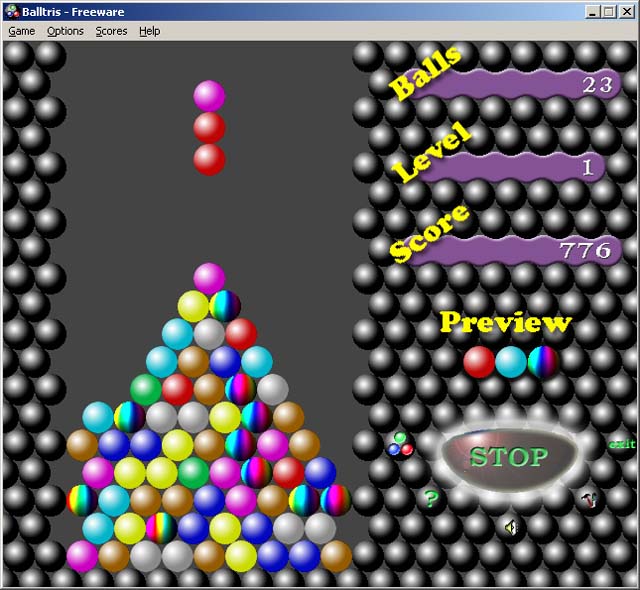640x590 pixels.
Task: Click the yellow Level label
Action: pyautogui.click(x=432, y=151)
